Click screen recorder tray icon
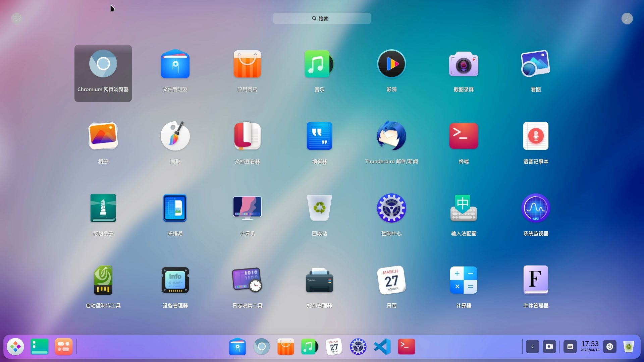 (x=549, y=347)
